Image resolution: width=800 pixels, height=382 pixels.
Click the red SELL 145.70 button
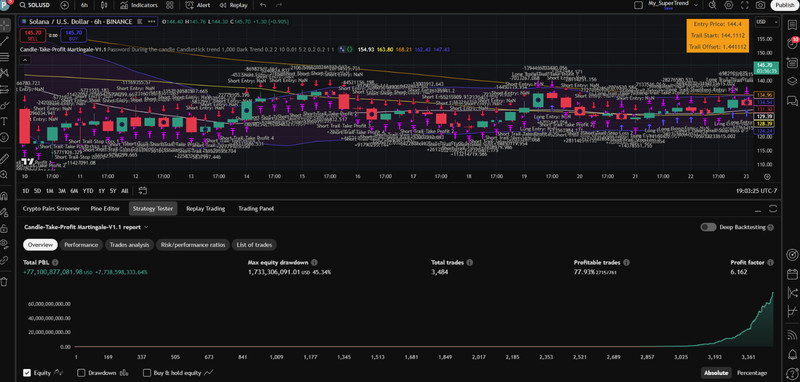point(33,35)
